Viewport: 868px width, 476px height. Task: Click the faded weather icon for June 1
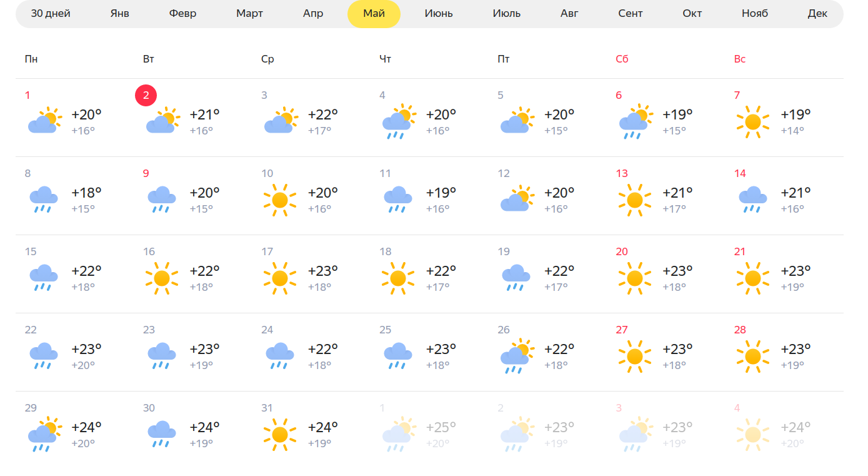(399, 433)
